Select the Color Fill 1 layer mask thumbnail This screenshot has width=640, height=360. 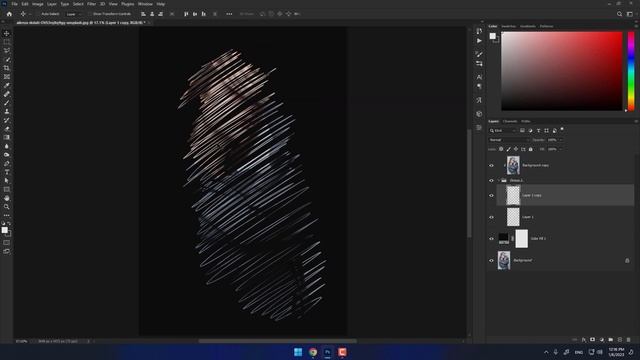click(x=522, y=239)
